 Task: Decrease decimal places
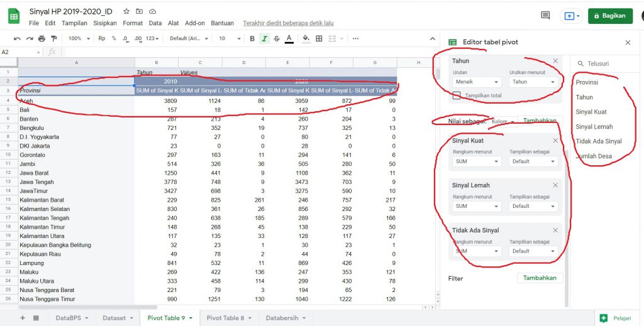pyautogui.click(x=125, y=38)
